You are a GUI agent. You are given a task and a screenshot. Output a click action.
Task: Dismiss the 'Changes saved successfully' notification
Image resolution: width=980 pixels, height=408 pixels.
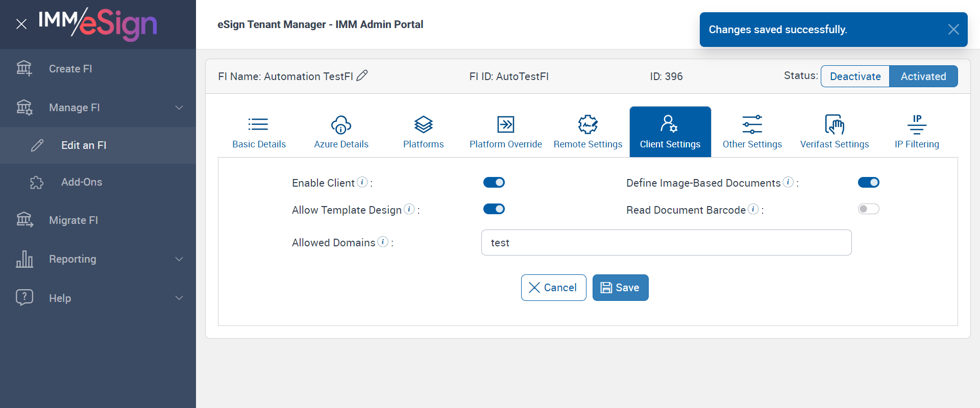click(953, 30)
